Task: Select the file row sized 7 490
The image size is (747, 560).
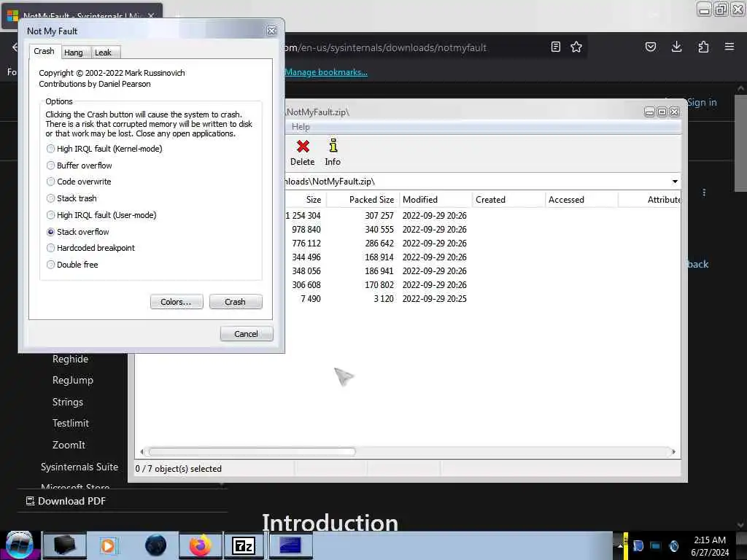Action: point(483,298)
